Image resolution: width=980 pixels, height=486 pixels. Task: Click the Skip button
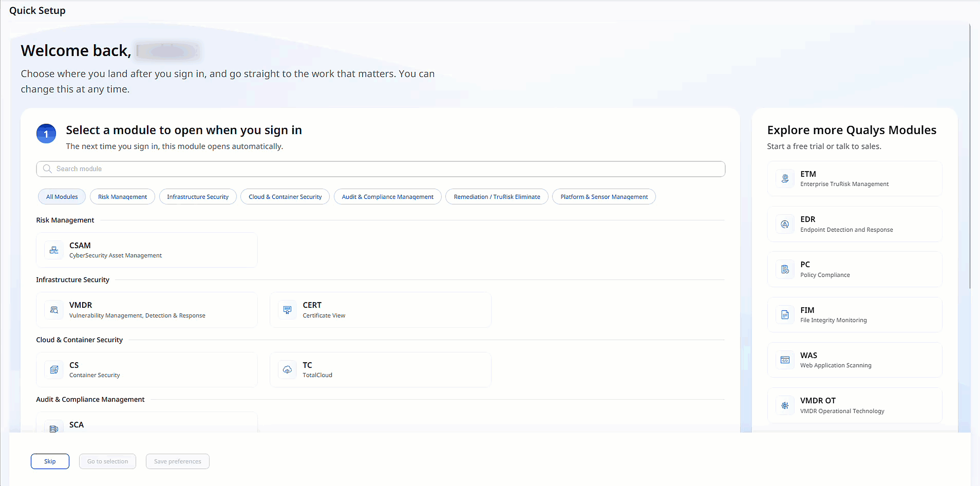[50, 461]
